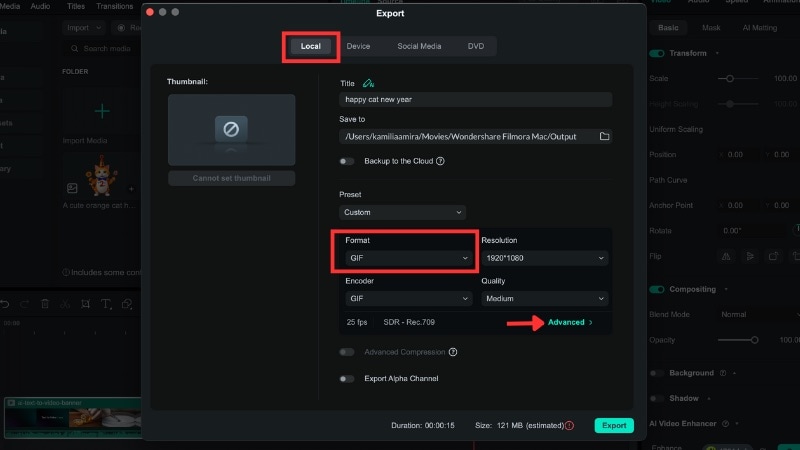Click the Cannot set thumbnail button
800x450 pixels.
232,178
